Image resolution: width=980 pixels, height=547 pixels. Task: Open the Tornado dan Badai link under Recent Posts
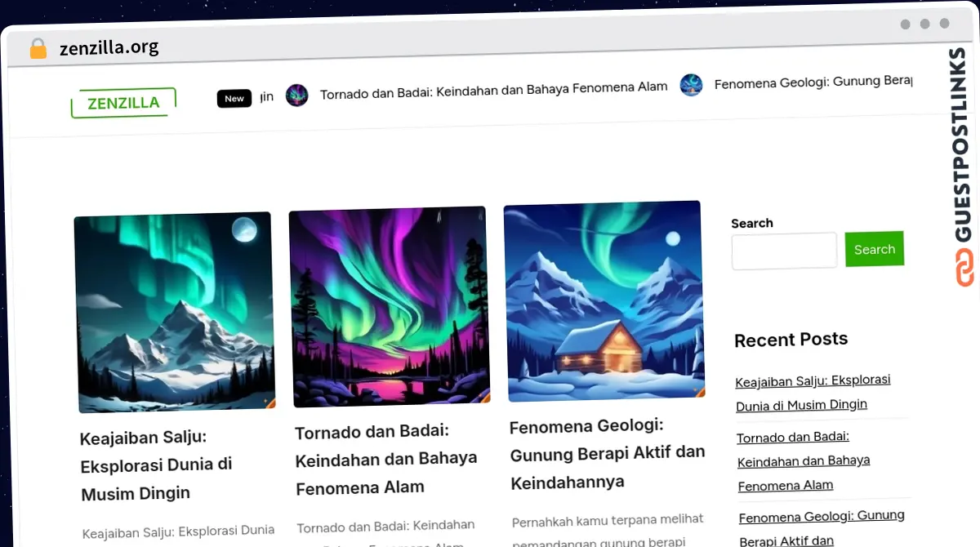803,460
